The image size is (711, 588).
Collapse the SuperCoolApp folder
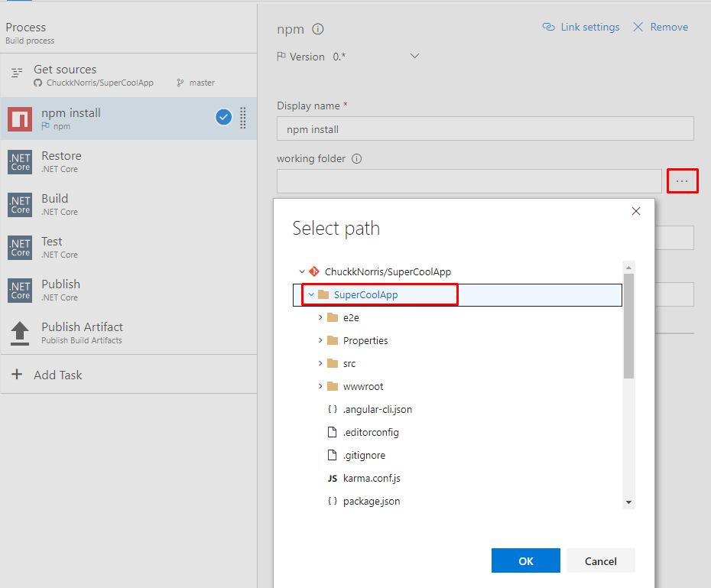pyautogui.click(x=311, y=294)
